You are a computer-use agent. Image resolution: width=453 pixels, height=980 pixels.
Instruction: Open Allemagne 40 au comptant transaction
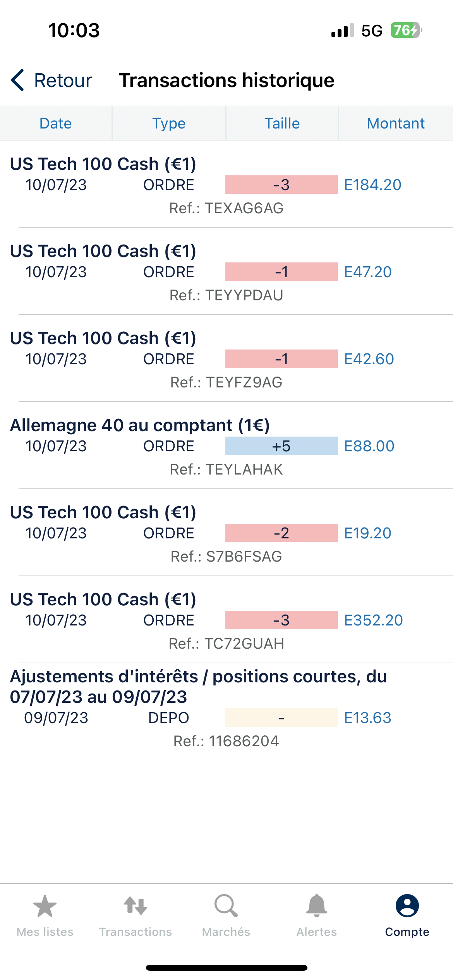tap(140, 425)
